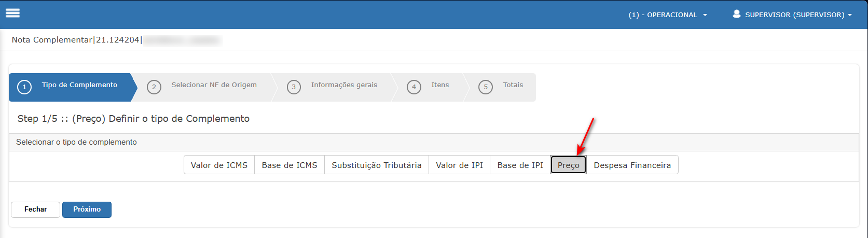Click the supervisor user avatar icon
This screenshot has height=238, width=868.
(736, 14)
